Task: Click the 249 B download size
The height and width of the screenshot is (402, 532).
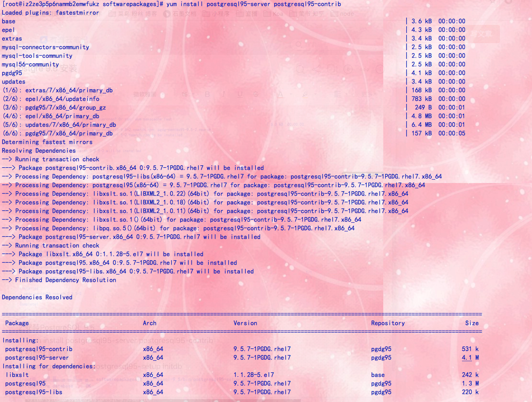Action: click(x=423, y=107)
